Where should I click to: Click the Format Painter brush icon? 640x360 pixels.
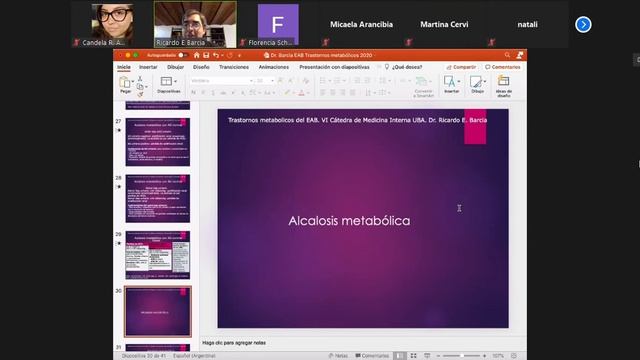[140, 94]
